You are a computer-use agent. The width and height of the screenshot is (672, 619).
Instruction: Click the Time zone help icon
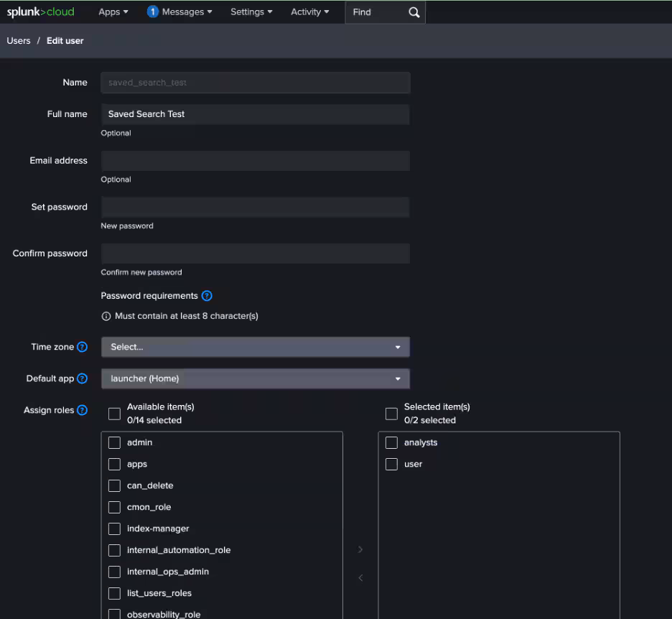[x=82, y=347]
